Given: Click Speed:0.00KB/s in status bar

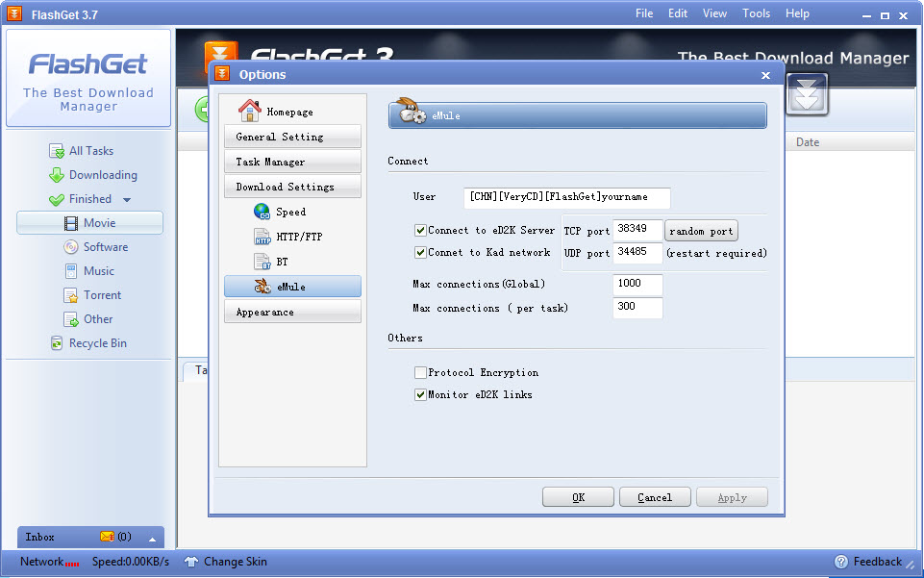Looking at the screenshot, I should 130,562.
